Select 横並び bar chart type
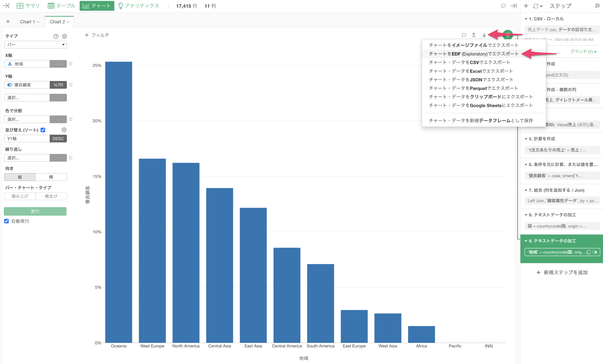Screen dimensions: 603x364 [x=51, y=196]
